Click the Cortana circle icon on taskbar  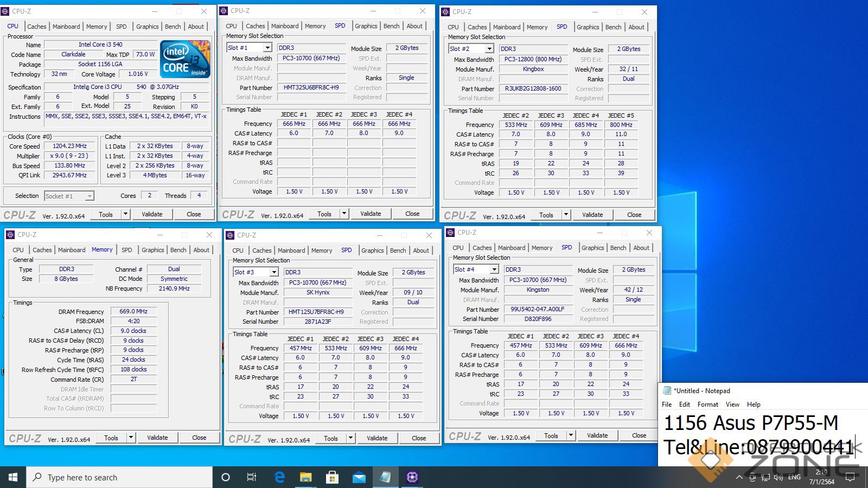pyautogui.click(x=226, y=477)
